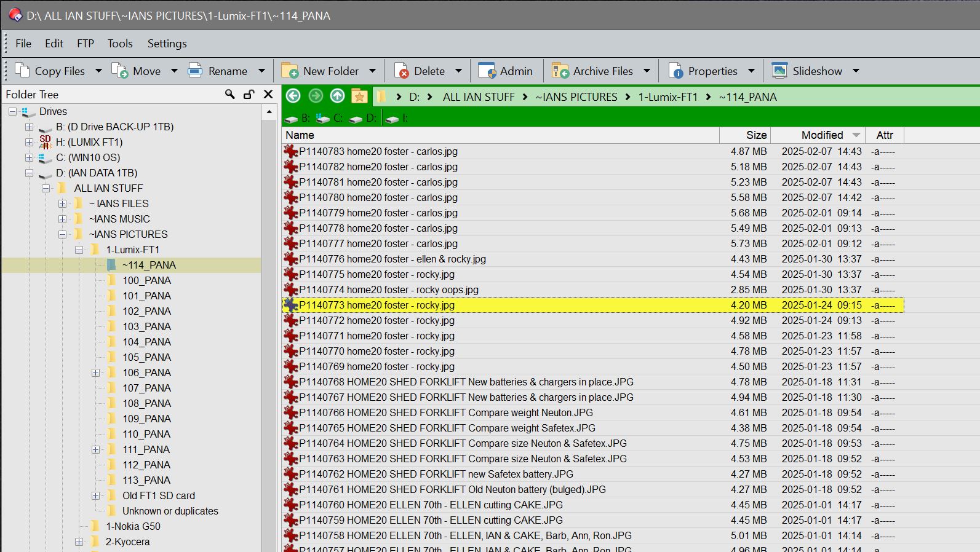Open the Archive Files dropdown arrow
980x552 pixels.
[x=647, y=71]
